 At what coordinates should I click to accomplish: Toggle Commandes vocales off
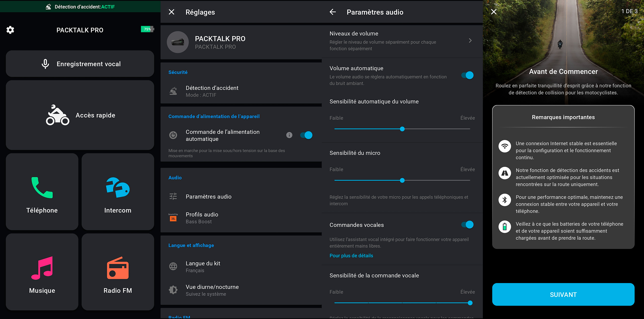tap(467, 224)
